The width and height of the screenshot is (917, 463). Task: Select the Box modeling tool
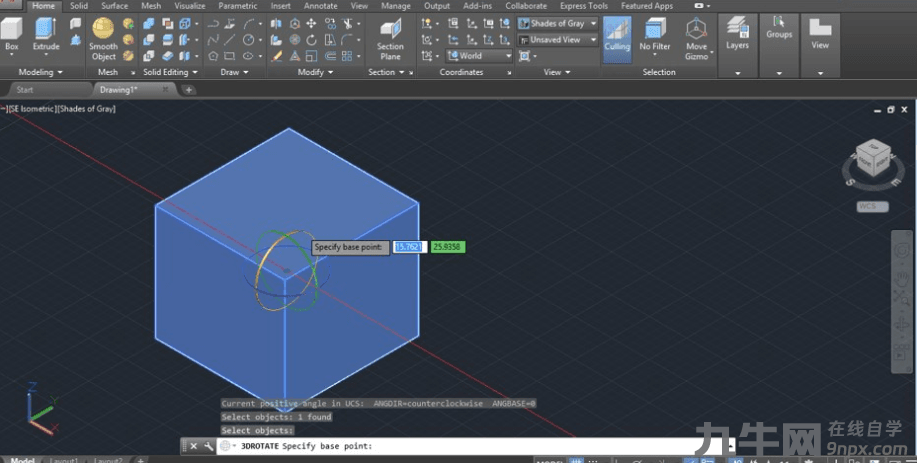pos(12,36)
